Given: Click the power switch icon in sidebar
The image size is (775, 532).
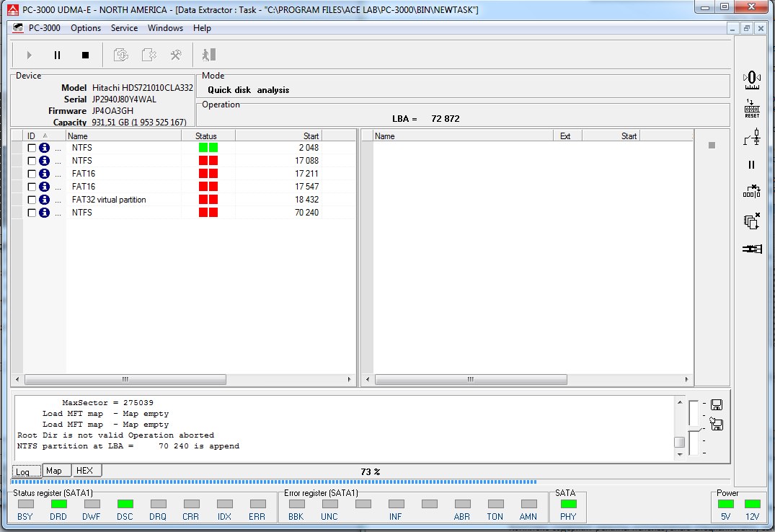Looking at the screenshot, I should tap(752, 137).
